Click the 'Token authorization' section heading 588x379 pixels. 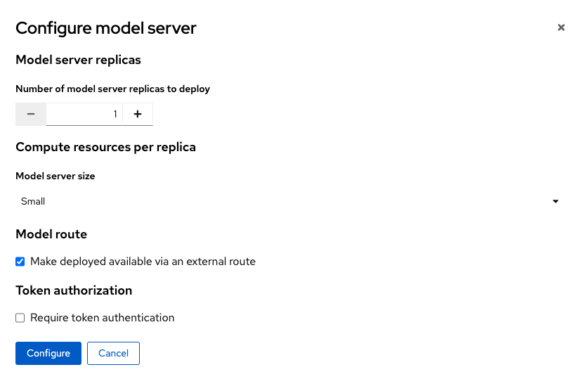[x=74, y=290]
